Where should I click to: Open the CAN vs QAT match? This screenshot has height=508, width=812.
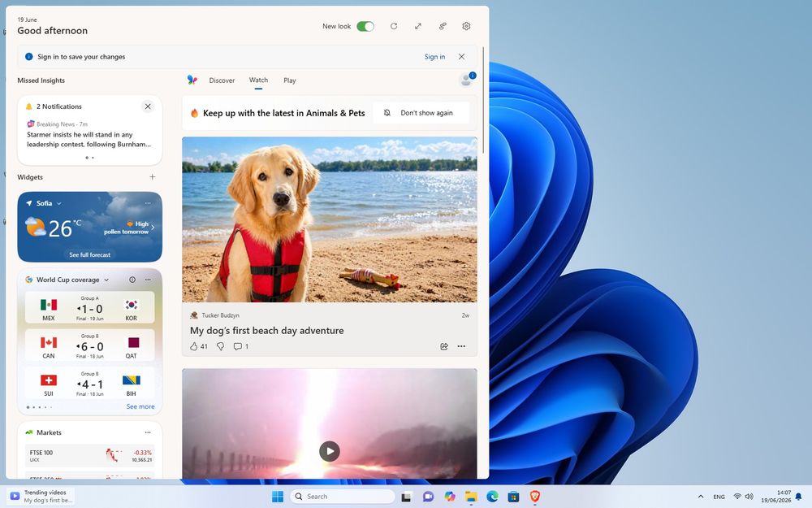(89, 345)
